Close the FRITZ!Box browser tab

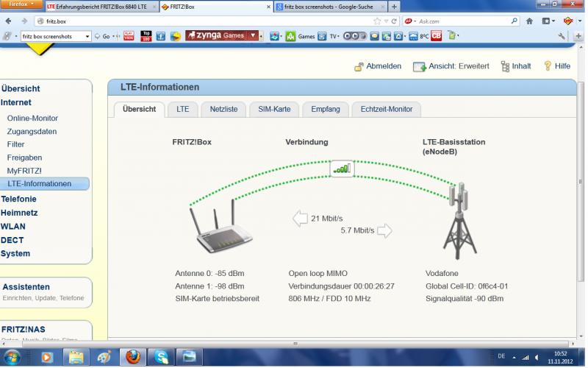[268, 7]
